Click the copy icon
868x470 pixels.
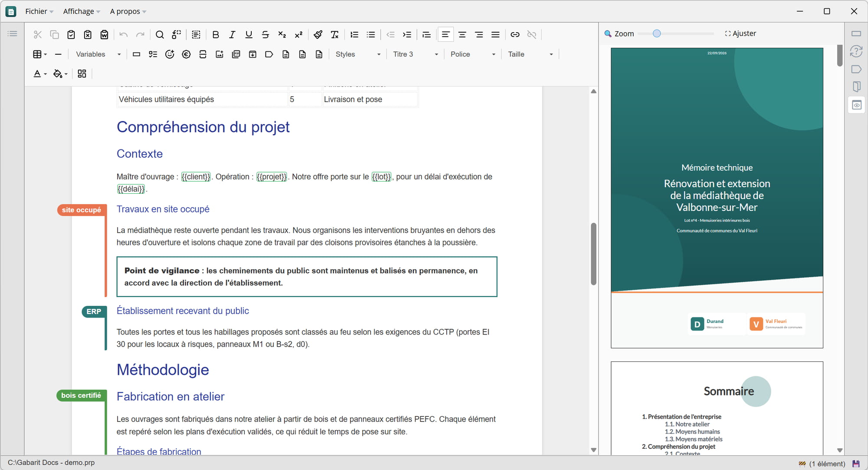click(54, 35)
